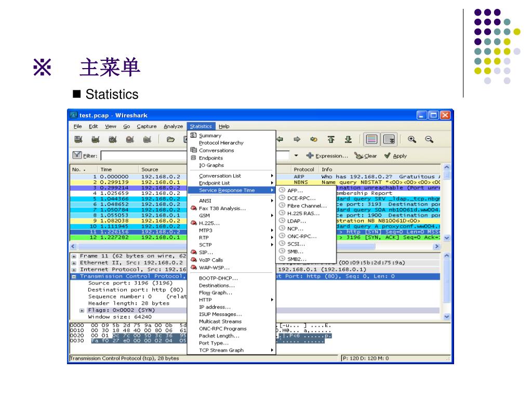The width and height of the screenshot is (532, 399).
Task: Expand the Internet Protocol tree node
Action: point(74,270)
